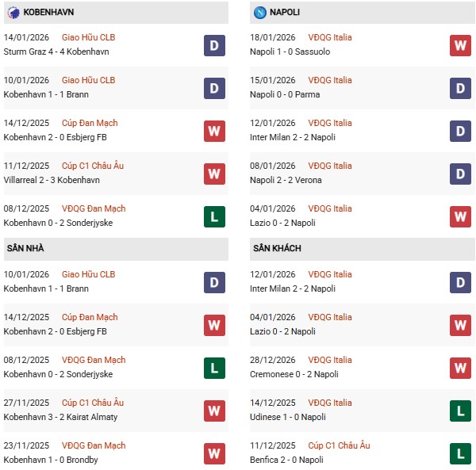Click draw badge for Napoli 0-0 Parma
This screenshot has width=476, height=470.
tap(460, 88)
